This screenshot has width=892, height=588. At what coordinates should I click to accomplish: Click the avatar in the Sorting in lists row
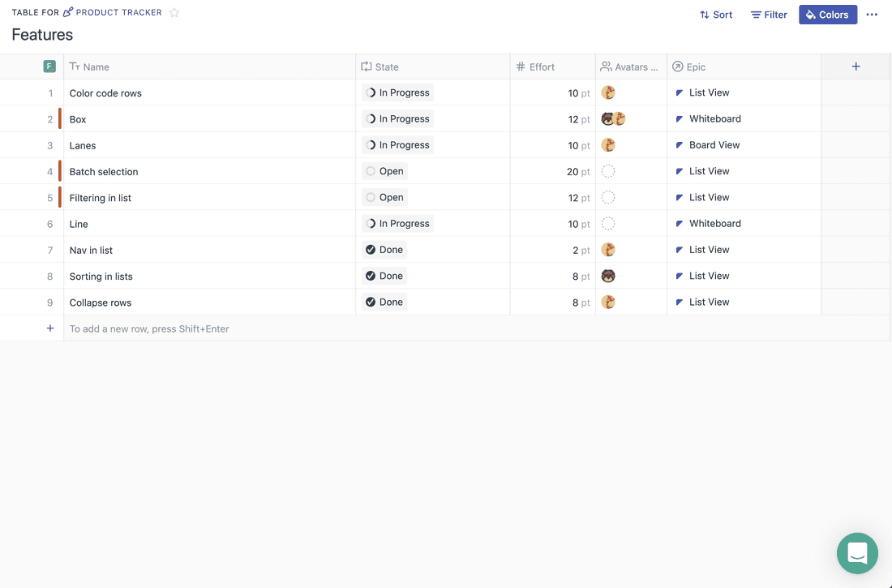point(608,276)
